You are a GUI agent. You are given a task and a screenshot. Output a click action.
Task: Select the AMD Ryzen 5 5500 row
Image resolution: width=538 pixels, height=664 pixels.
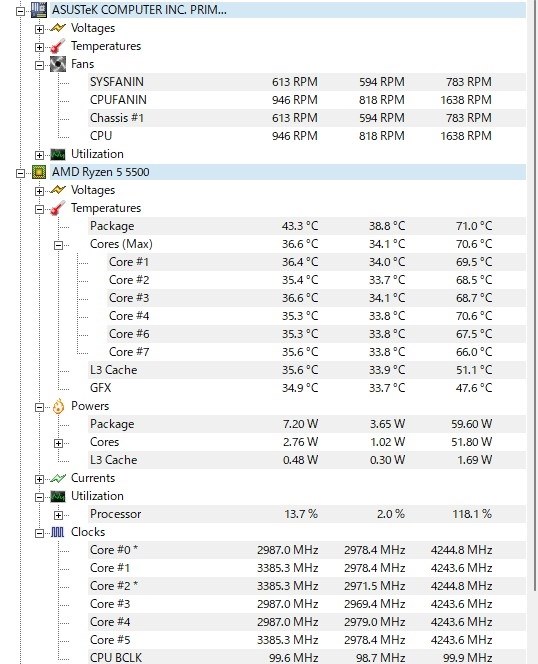click(288, 172)
